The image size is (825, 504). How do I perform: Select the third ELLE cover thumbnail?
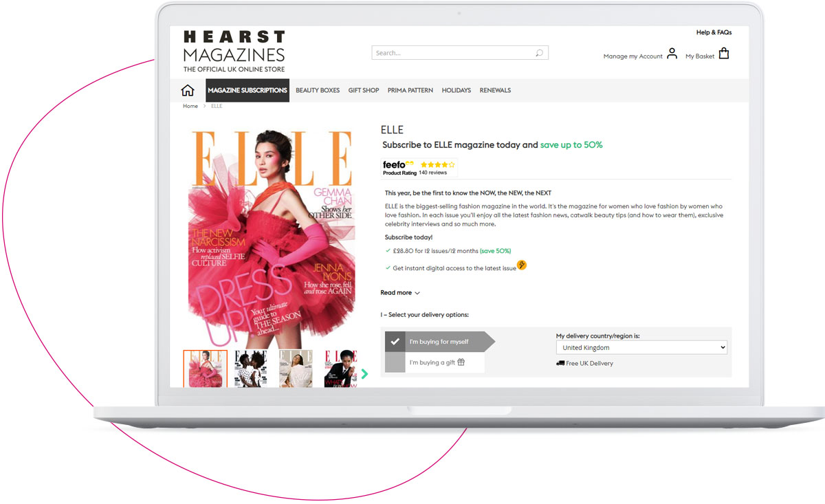pos(296,369)
